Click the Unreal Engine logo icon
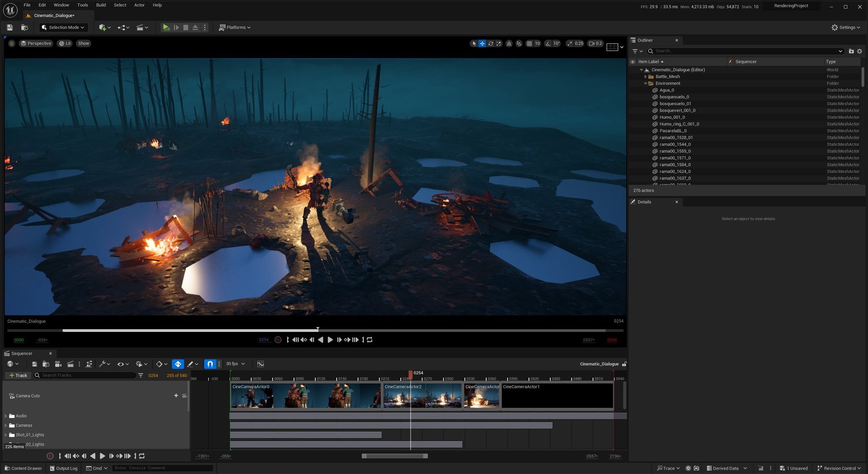The image size is (868, 474). (10, 10)
